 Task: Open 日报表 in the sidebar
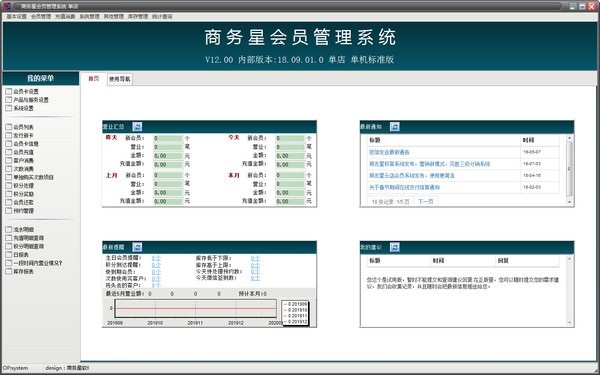tap(17, 255)
